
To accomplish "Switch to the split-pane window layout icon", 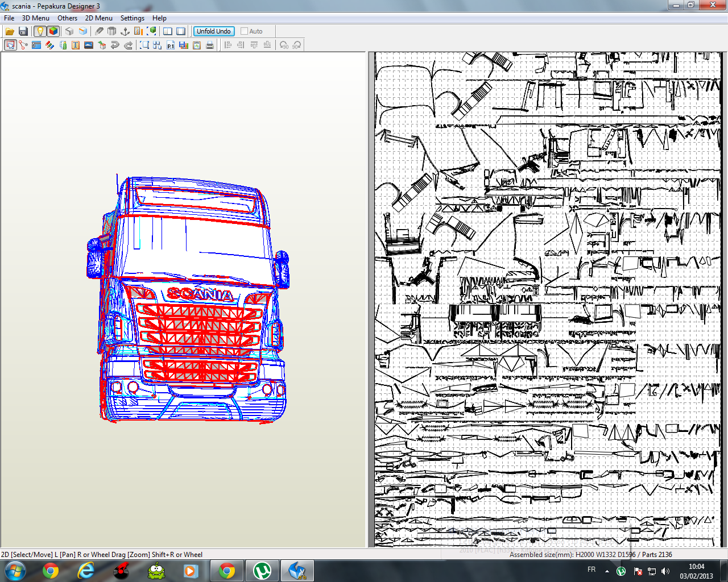I will pyautogui.click(x=168, y=31).
